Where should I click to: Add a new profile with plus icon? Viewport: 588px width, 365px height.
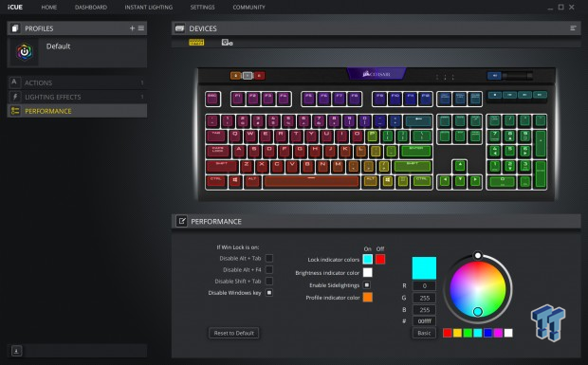click(x=132, y=28)
